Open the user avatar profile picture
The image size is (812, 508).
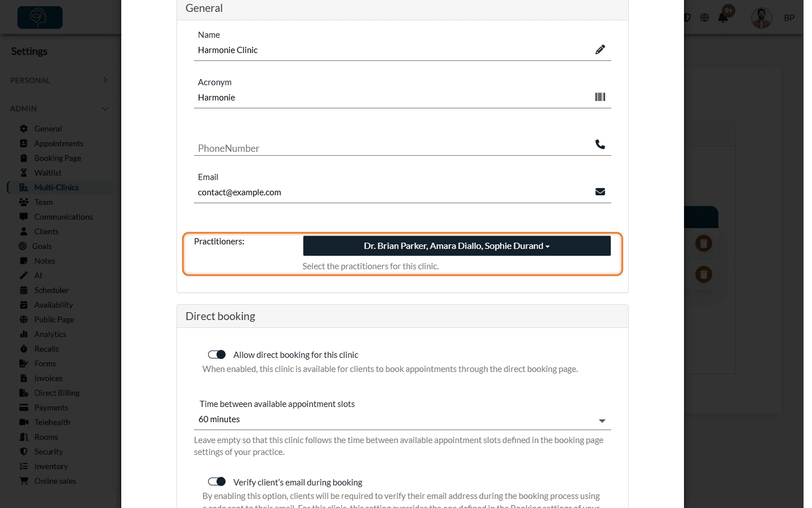click(761, 18)
